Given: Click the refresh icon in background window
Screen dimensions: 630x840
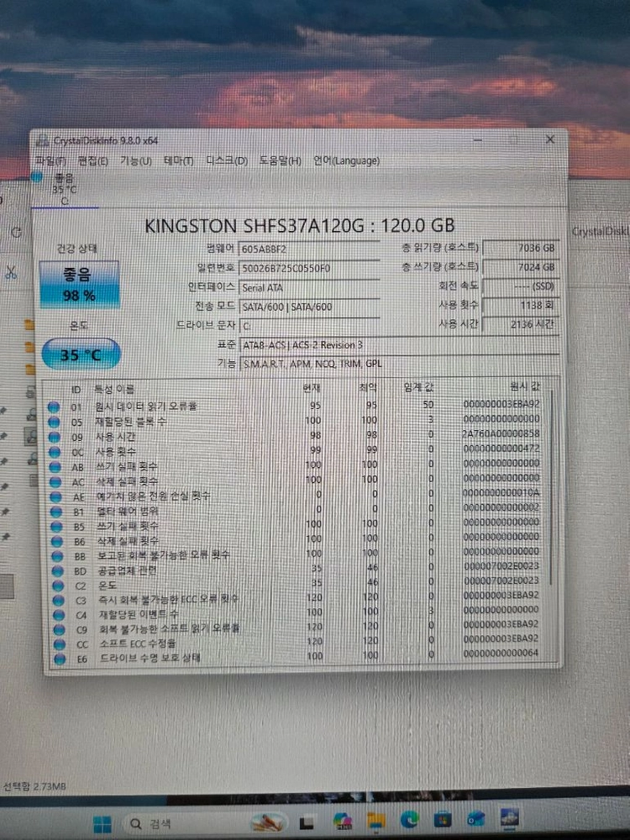Looking at the screenshot, I should pos(17,233).
